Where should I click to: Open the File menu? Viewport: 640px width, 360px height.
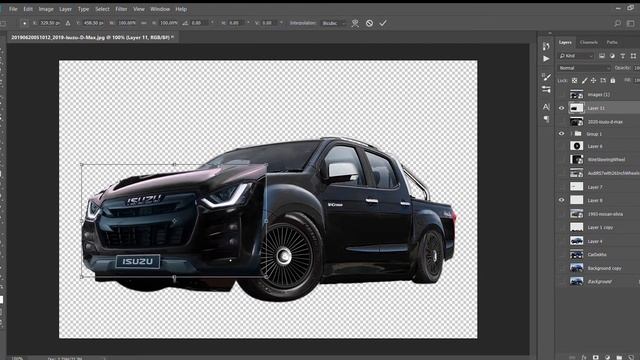tap(13, 9)
